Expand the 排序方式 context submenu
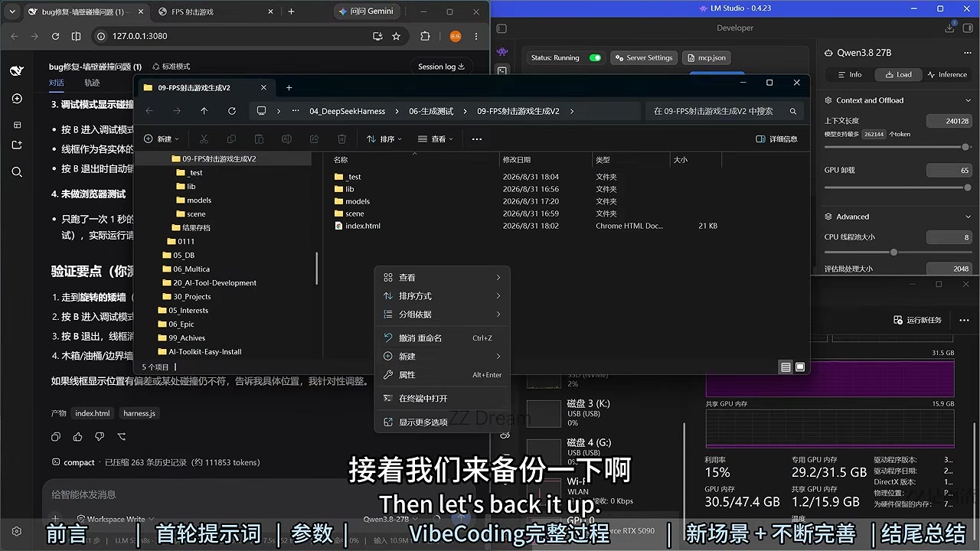The height and width of the screenshot is (551, 980). coord(442,296)
